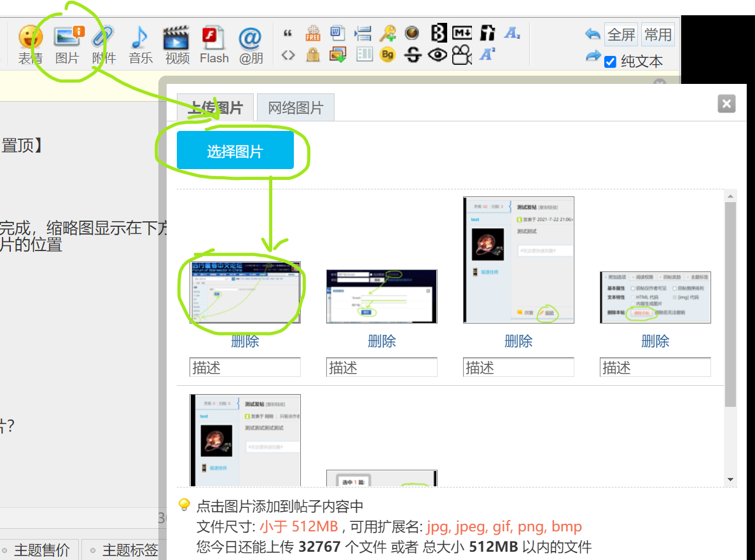Import Word content via the Word icon
This screenshot has height=560, width=755.
pos(337,32)
